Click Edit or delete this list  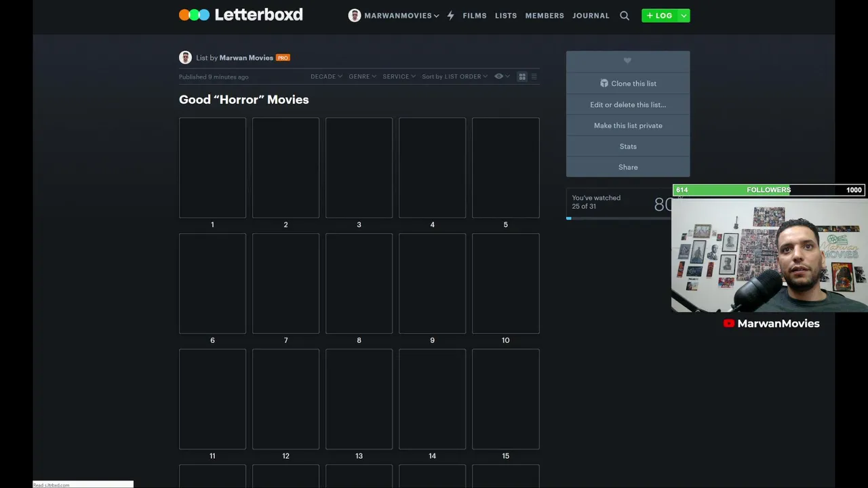628,104
